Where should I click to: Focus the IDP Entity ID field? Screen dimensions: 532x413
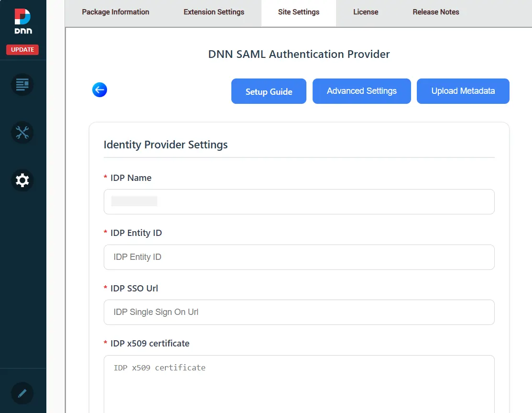tap(299, 257)
